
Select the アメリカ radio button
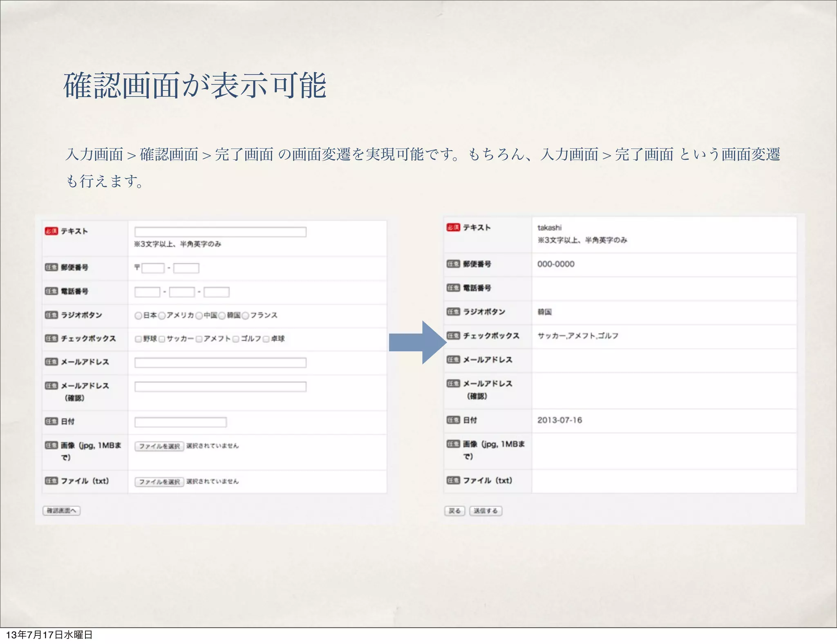coord(162,315)
